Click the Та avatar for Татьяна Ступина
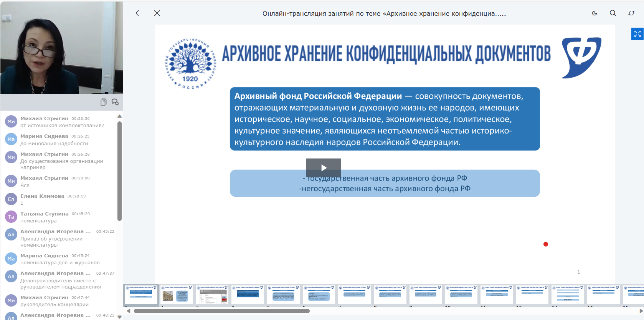The width and height of the screenshot is (644, 320). tap(11, 217)
